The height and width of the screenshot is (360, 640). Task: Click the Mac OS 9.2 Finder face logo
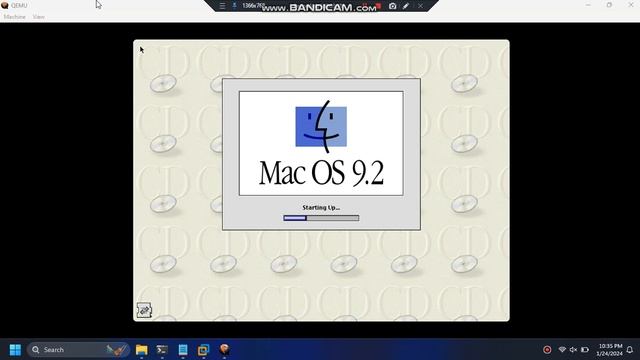321,127
